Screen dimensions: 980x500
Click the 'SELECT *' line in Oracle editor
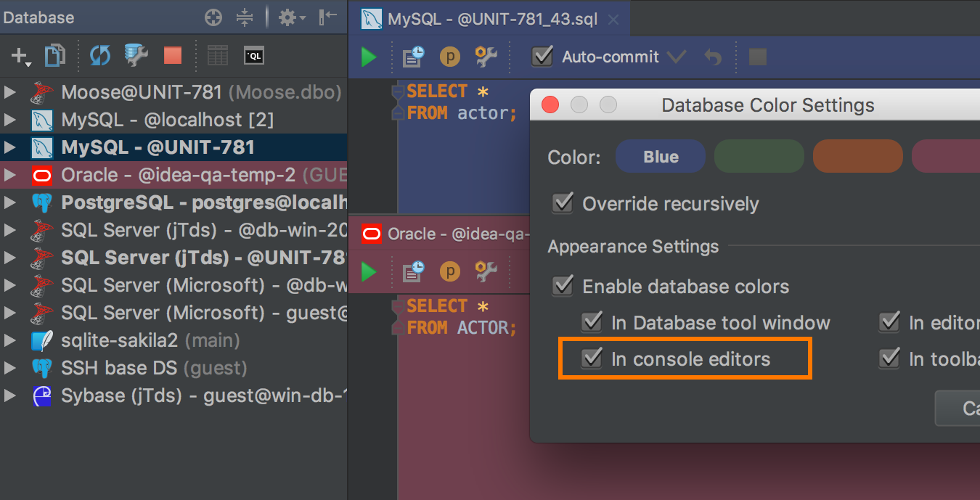pyautogui.click(x=448, y=306)
